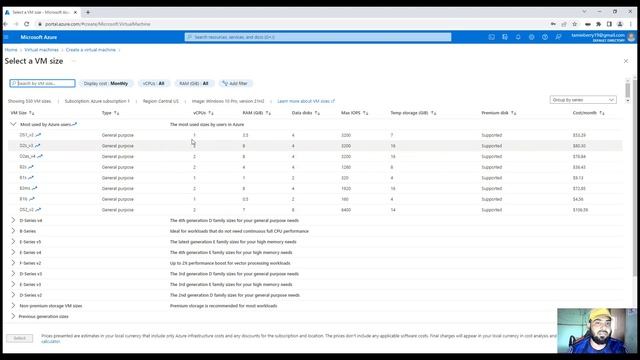Sort by the Max IOPS column arrows
The width and height of the screenshot is (640, 360).
[366, 113]
